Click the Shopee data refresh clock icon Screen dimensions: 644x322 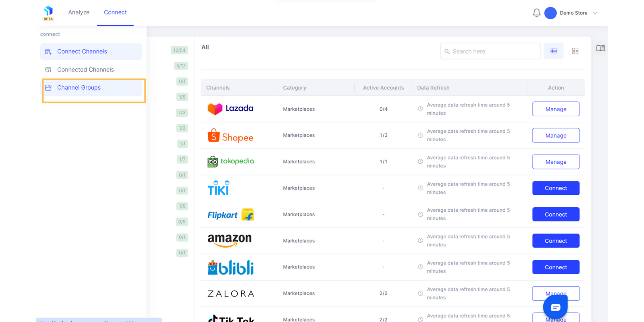[x=420, y=135]
